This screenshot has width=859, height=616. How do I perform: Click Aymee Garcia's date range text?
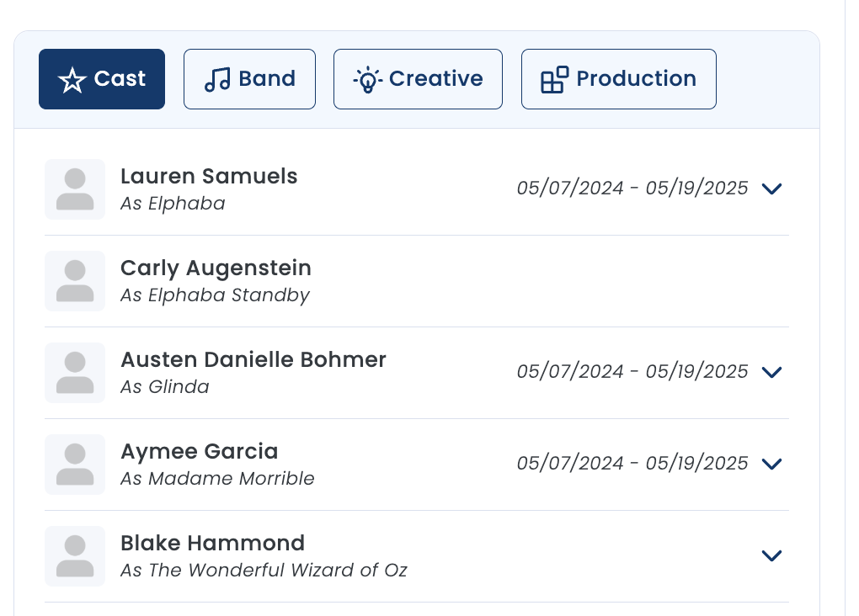point(632,463)
